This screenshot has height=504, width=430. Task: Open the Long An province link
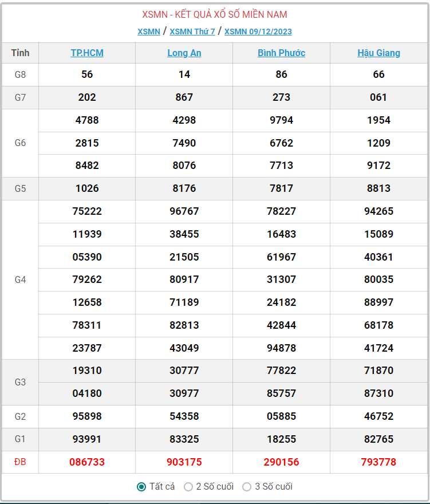184,53
